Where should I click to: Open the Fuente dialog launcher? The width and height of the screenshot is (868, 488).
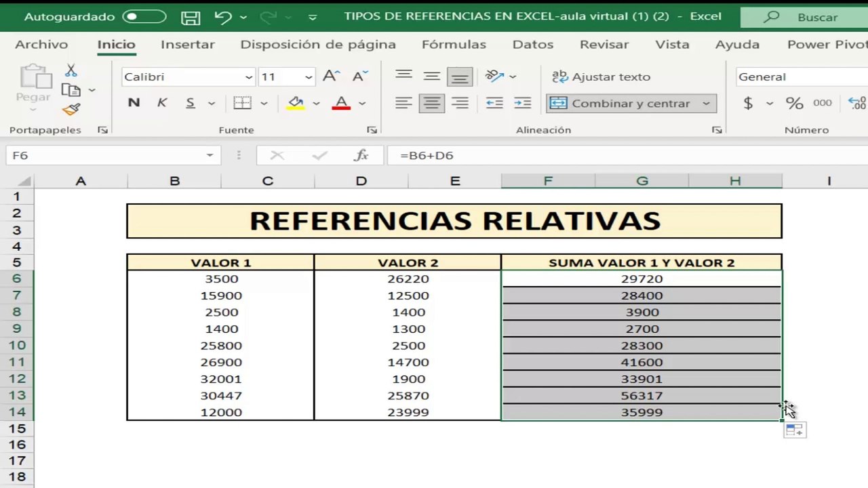372,129
